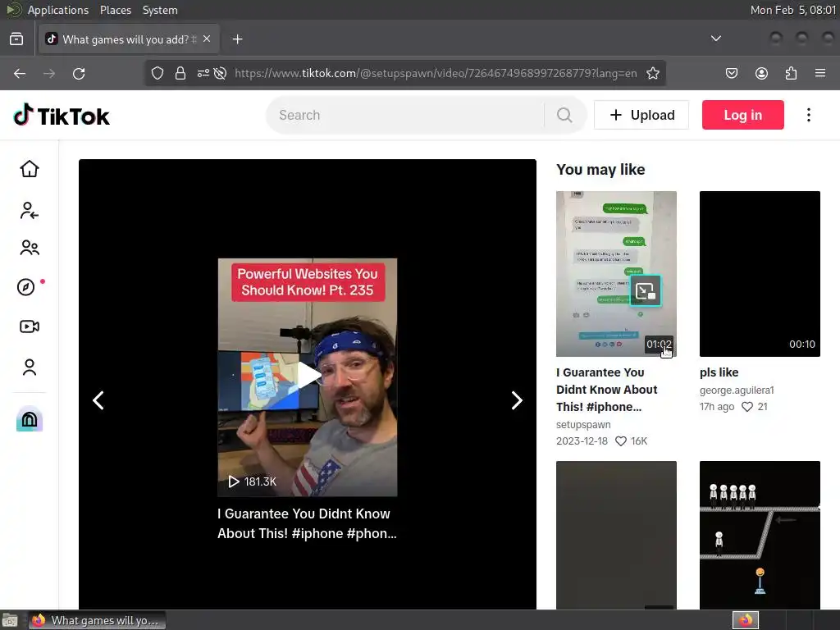Click the Firefox workspace switcher icon in bottom panel
The width and height of the screenshot is (840, 630).
click(x=746, y=620)
